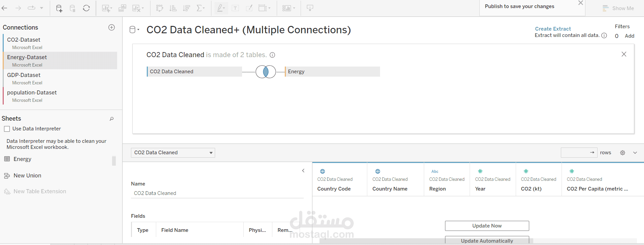
Task: Click the Show Mark Labels icon
Action: [x=235, y=8]
